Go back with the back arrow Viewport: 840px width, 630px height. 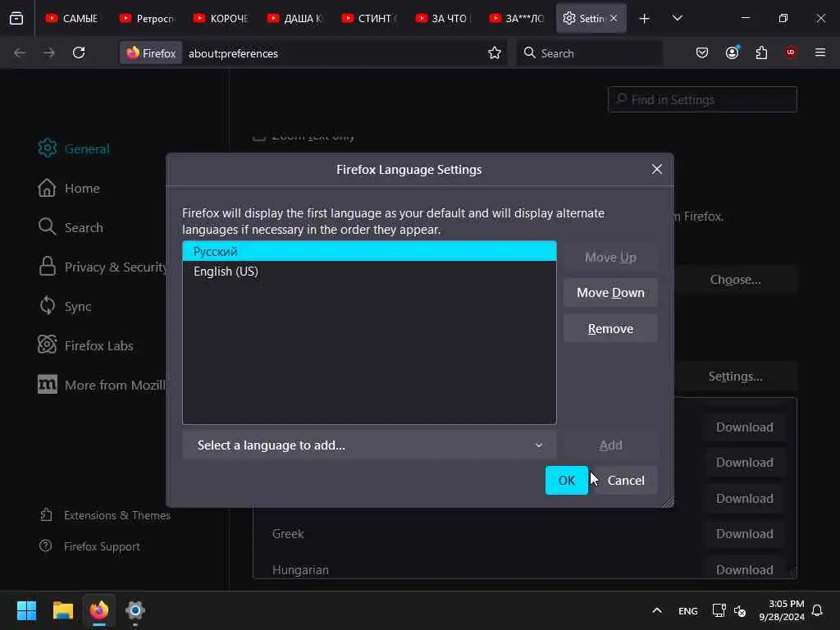(20, 52)
